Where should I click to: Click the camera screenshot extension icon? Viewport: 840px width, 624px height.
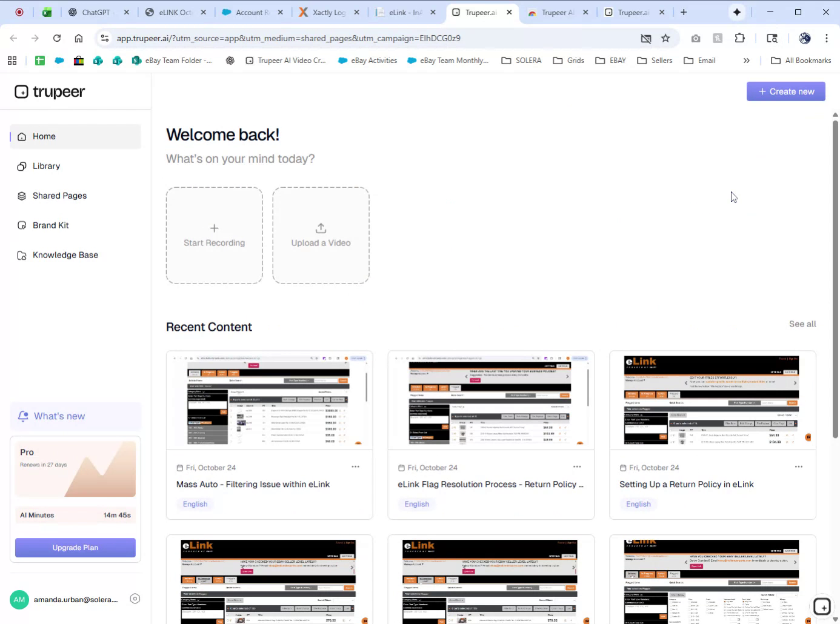click(x=696, y=38)
